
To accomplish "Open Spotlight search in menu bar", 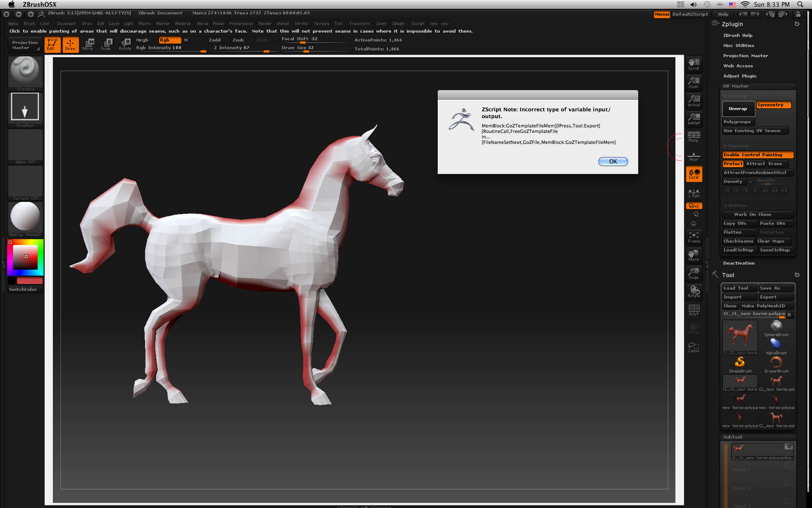I will [800, 4].
